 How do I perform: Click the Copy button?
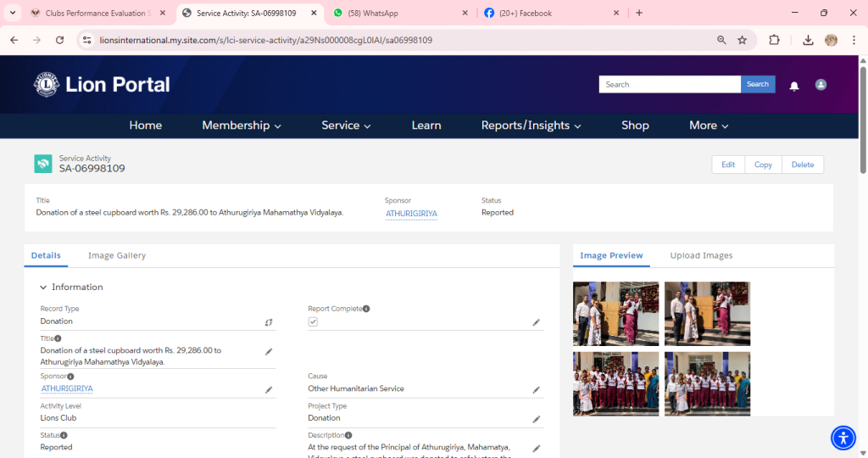(763, 165)
